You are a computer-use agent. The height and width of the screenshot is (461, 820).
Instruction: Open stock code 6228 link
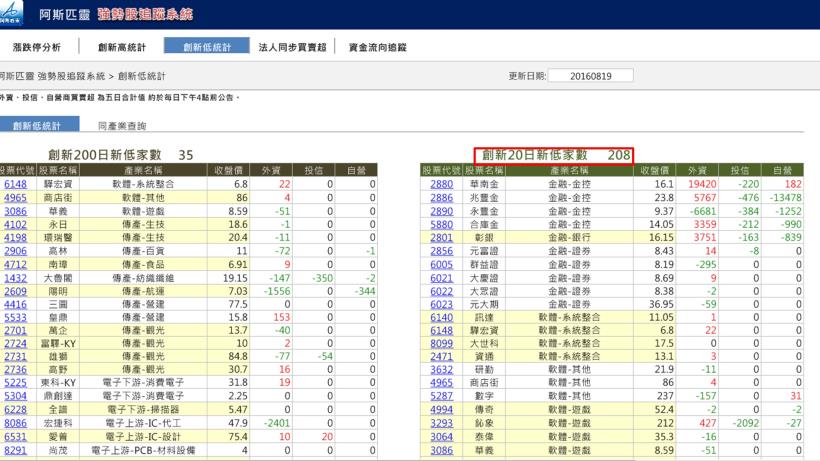(15, 410)
